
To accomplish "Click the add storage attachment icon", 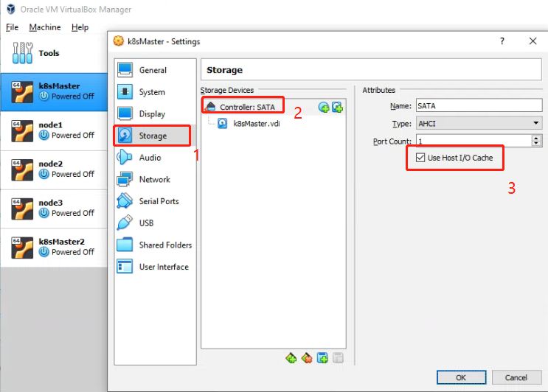I will (x=322, y=358).
